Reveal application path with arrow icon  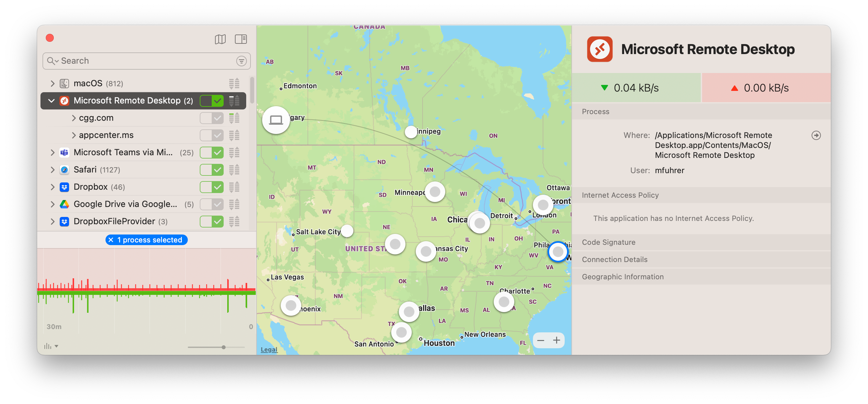816,135
